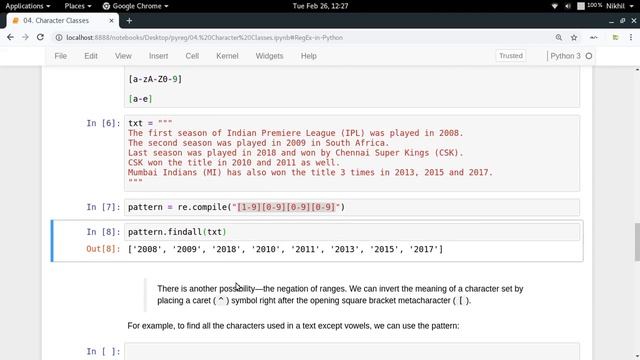
Task: Click the pattern.findall(txt) cell
Action: [352, 232]
